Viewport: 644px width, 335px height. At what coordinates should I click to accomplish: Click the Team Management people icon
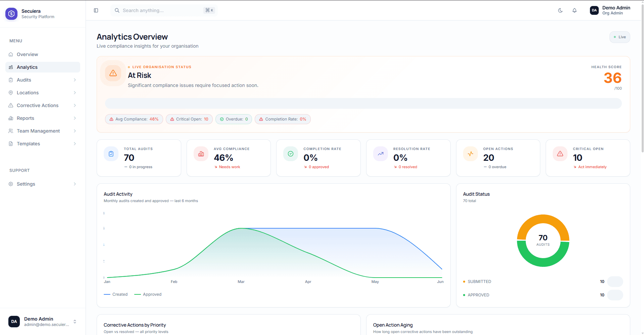pyautogui.click(x=11, y=131)
